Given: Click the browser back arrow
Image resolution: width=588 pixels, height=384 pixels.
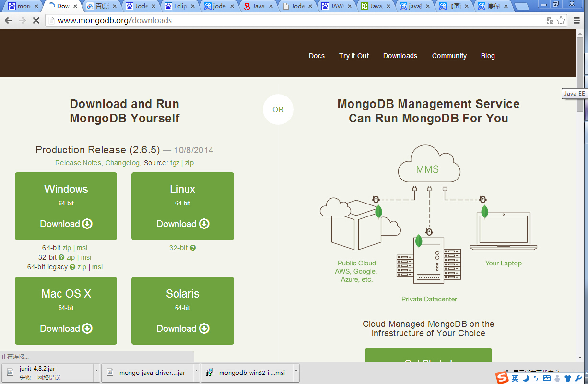Looking at the screenshot, I should coord(8,21).
